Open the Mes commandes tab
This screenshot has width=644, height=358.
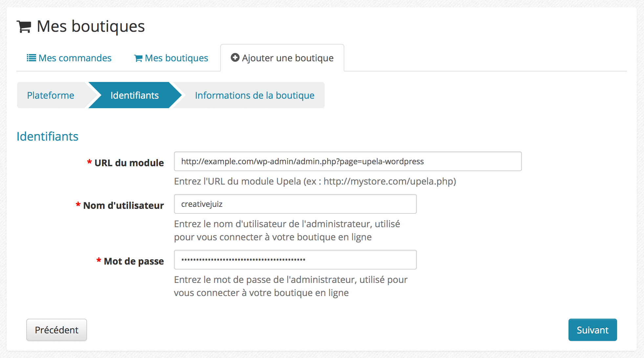tap(69, 58)
